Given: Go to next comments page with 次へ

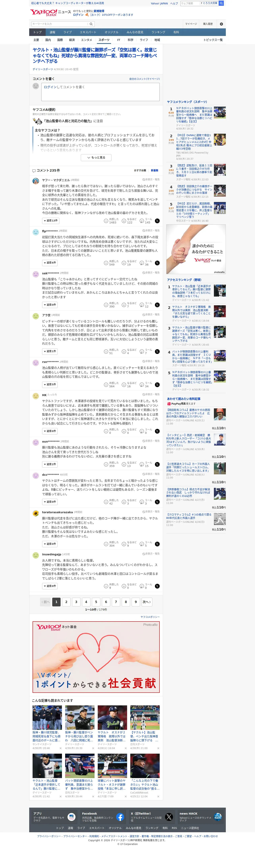Looking at the screenshot, I should 147,602.
